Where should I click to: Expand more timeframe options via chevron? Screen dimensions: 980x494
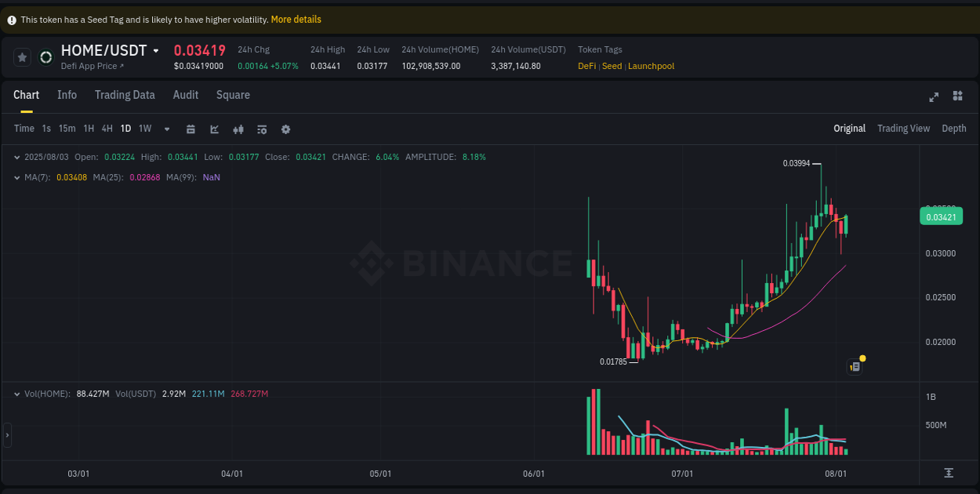click(166, 129)
